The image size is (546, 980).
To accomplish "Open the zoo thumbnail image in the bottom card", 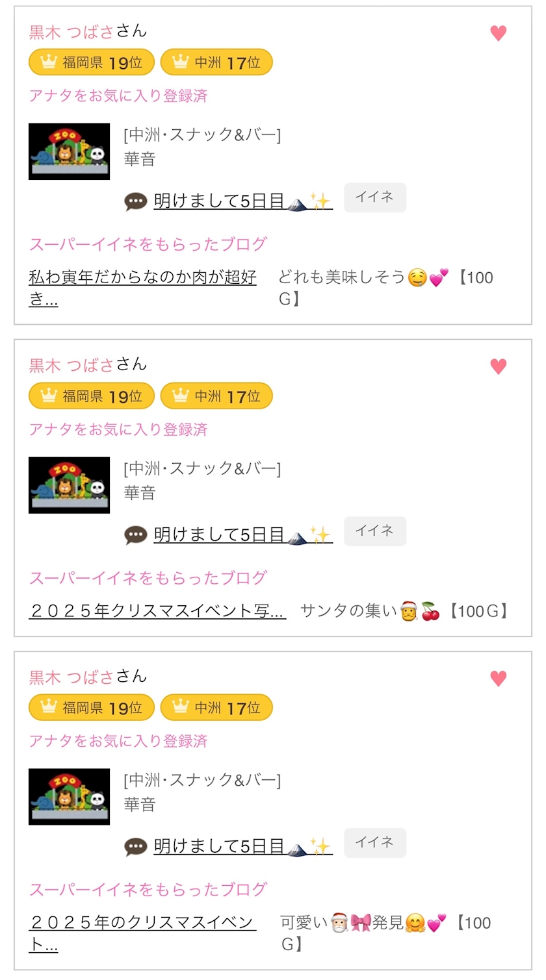I will pos(69,797).
